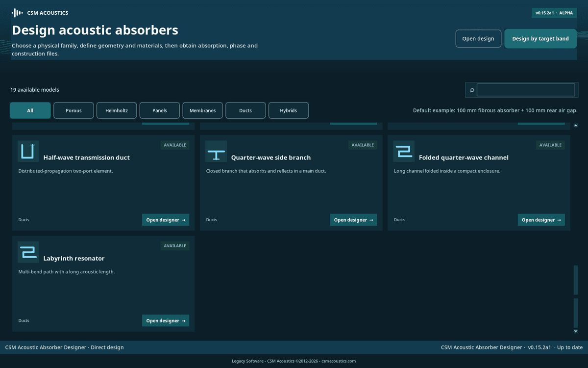Viewport: 588px width, 368px height.
Task: Click 'Multi-bend path with a long acoustic length' description
Action: [x=67, y=272]
